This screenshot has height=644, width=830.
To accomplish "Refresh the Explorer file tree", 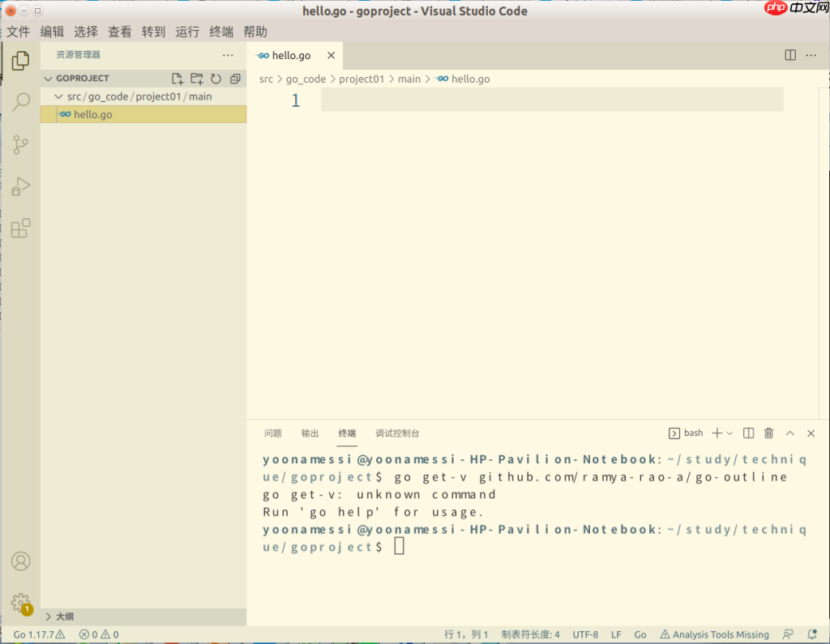I will [215, 78].
